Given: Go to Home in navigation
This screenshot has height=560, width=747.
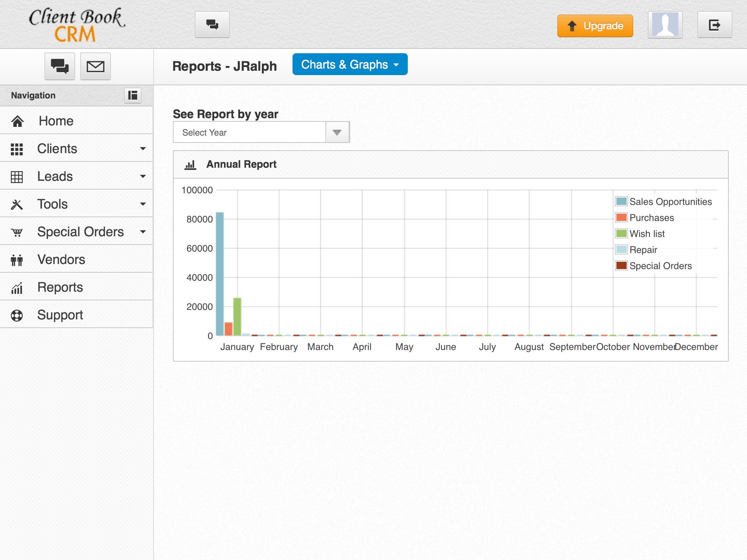Looking at the screenshot, I should pyautogui.click(x=76, y=121).
